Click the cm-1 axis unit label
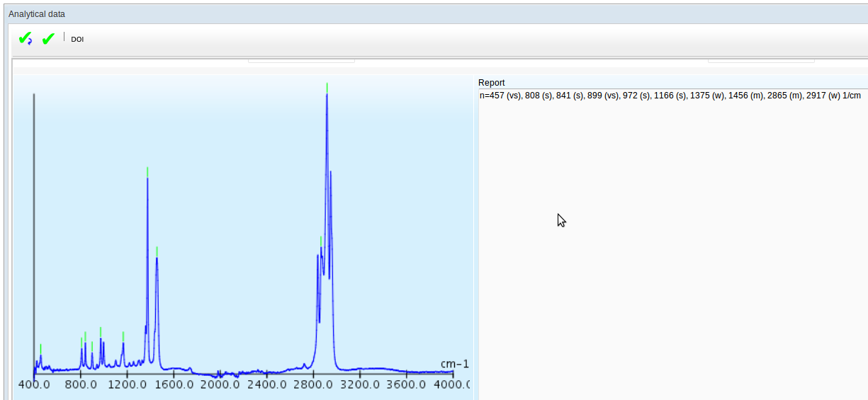 [x=454, y=364]
